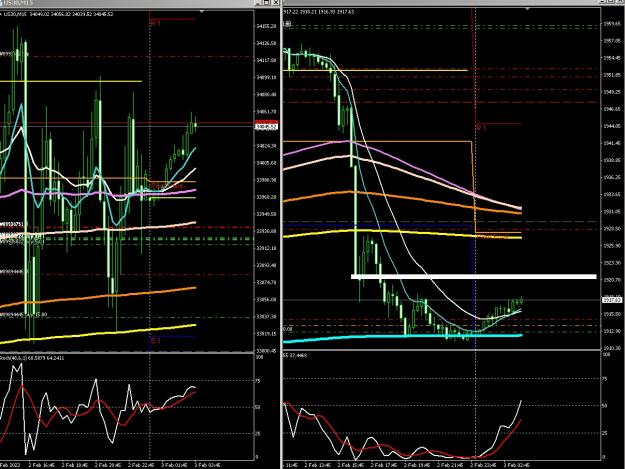
Task: Click the right chart OHLC header ending 1917.63
Action: [x=318, y=12]
